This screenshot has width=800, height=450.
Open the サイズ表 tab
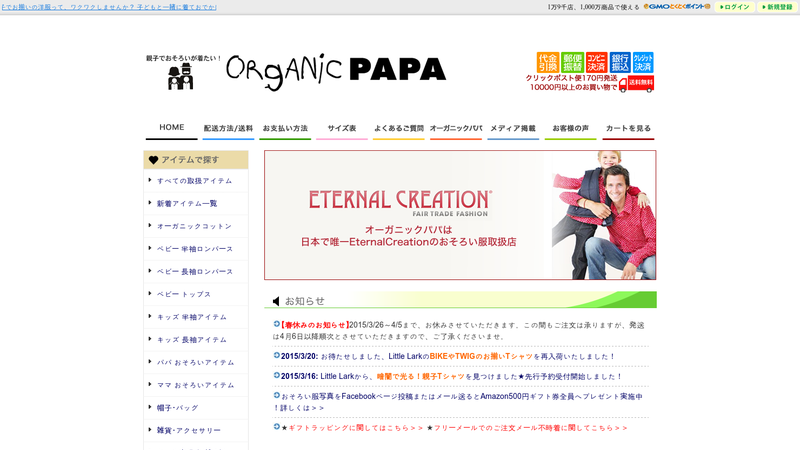(342, 129)
